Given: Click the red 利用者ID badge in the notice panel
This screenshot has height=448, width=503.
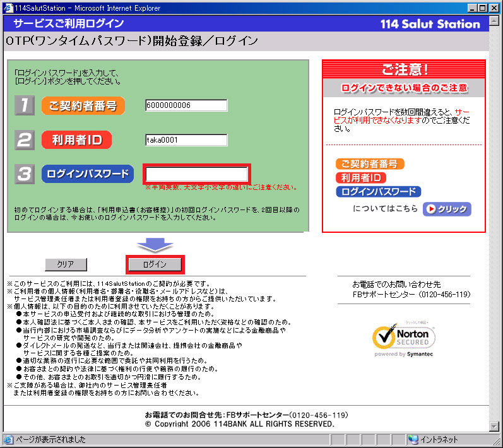Looking at the screenshot, I should click(x=360, y=178).
